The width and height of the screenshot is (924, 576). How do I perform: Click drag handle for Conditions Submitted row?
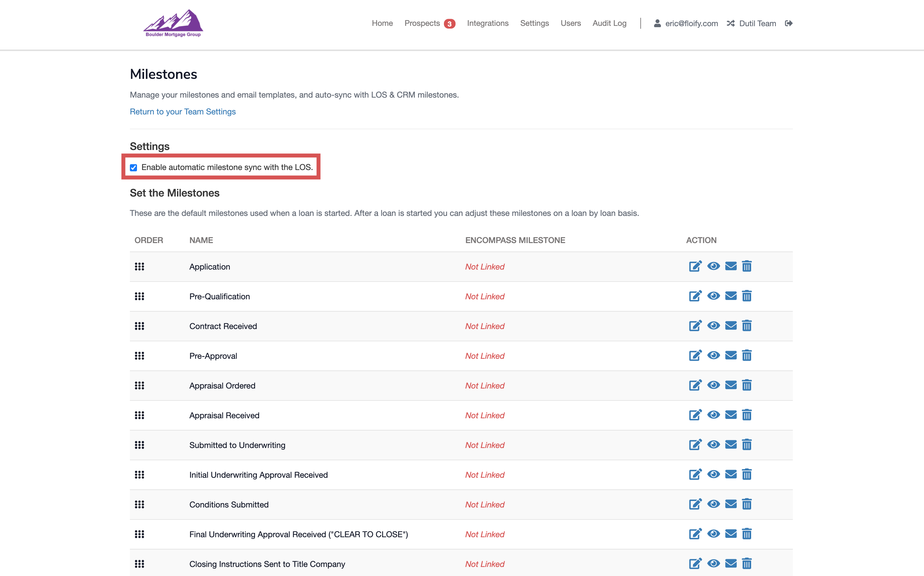click(139, 504)
